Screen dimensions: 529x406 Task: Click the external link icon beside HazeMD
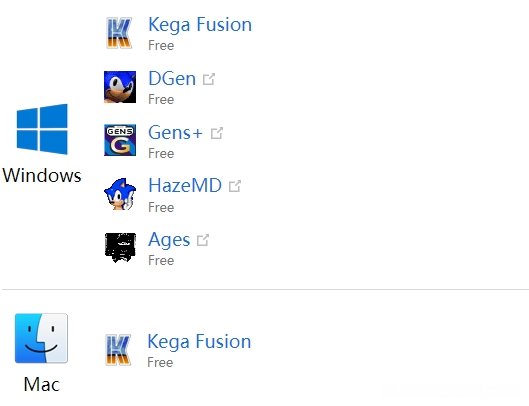click(x=235, y=186)
